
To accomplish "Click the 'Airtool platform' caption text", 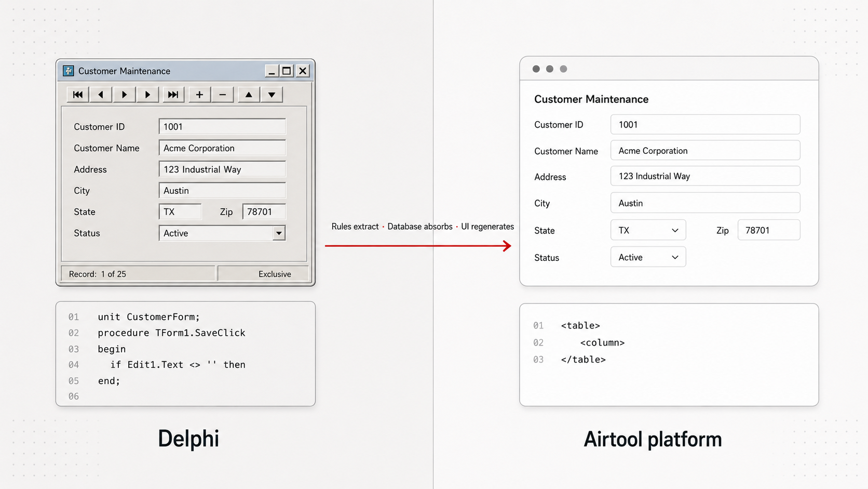I will tap(653, 440).
